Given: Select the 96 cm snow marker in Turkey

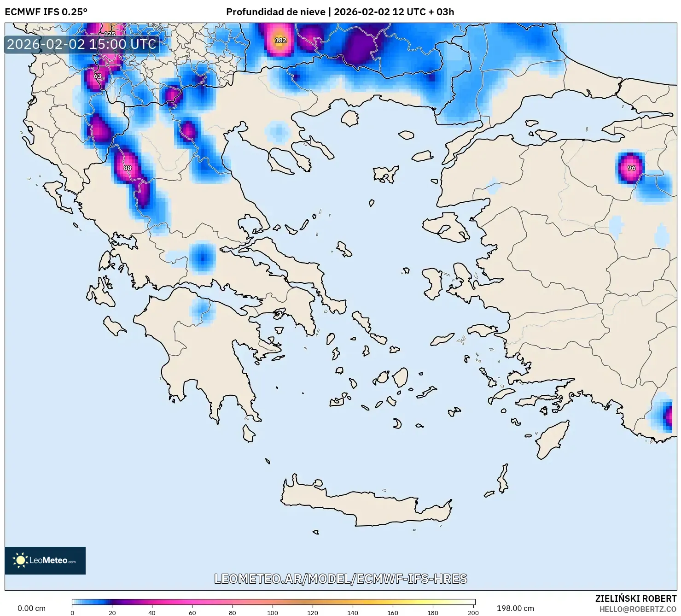Looking at the screenshot, I should (x=632, y=168).
